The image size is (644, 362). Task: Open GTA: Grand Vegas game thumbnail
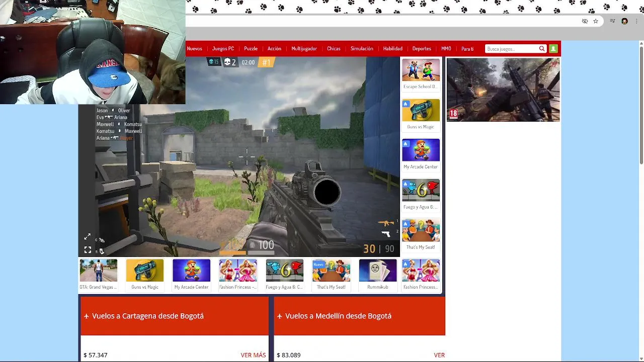[x=98, y=270]
